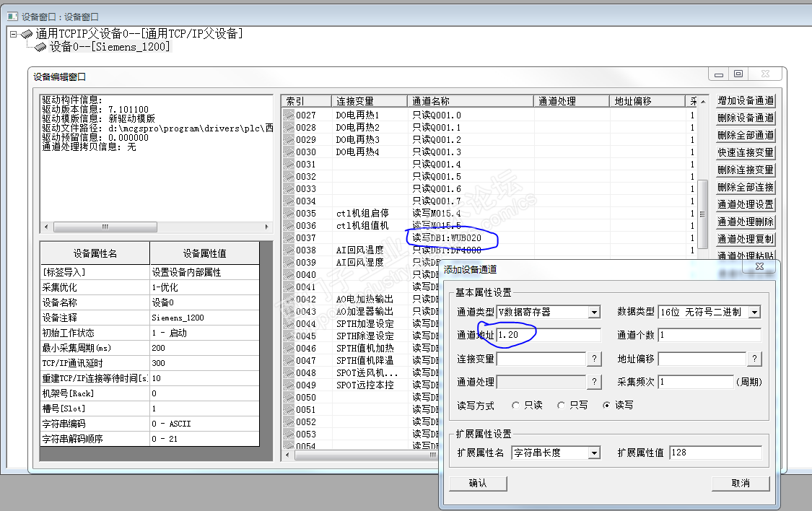Viewport: 812px width, 511px height.
Task: Select the 读写 read-write radio option
Action: coord(606,406)
